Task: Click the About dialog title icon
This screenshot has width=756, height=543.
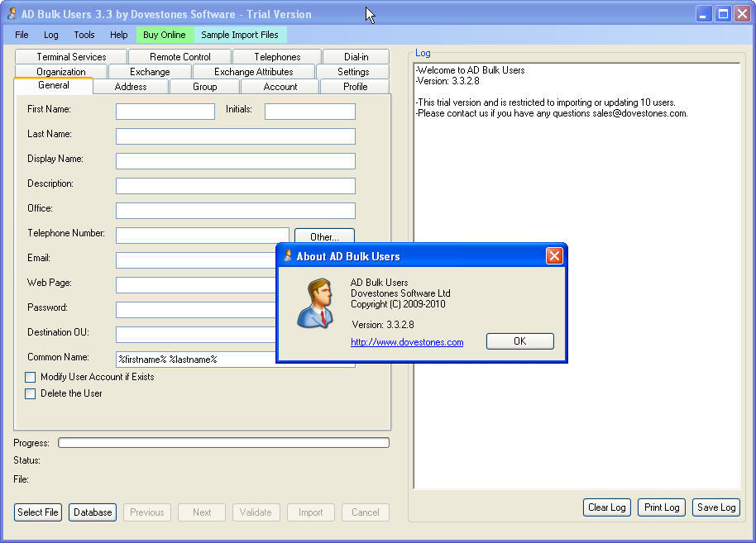Action: [x=288, y=256]
